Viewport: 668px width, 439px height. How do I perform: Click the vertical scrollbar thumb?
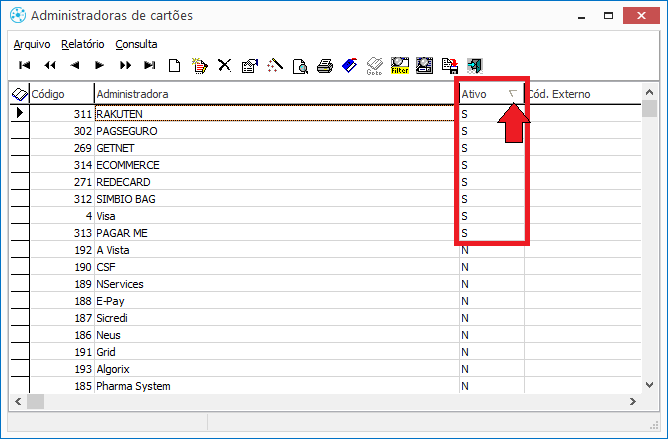tap(649, 108)
